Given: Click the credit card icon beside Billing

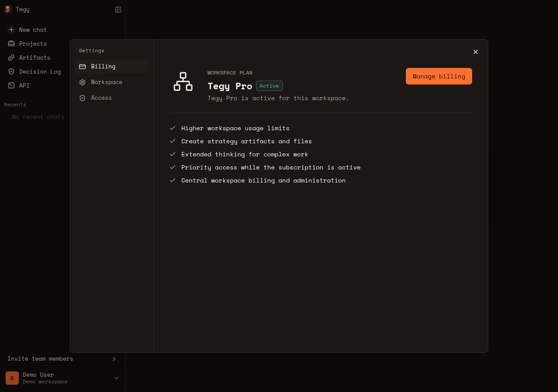Looking at the screenshot, I should (82, 67).
